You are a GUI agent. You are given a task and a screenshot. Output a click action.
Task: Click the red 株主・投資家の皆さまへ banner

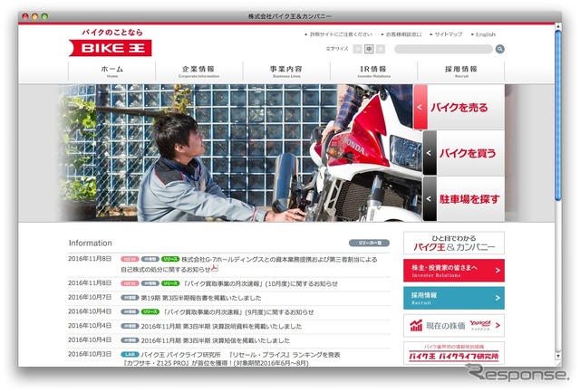(x=467, y=270)
